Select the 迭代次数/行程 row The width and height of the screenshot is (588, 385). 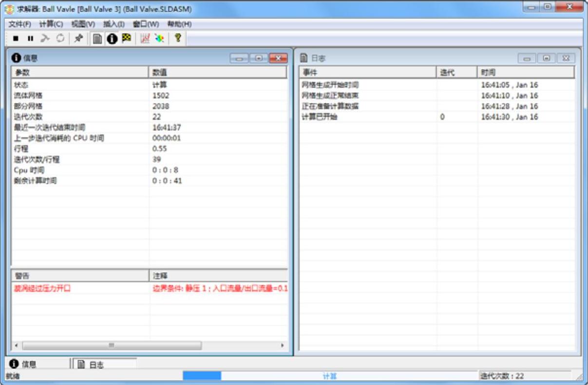click(x=149, y=159)
